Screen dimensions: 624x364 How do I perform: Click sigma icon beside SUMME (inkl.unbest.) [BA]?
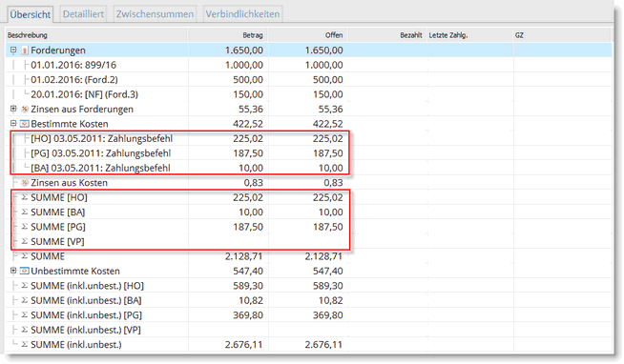click(25, 300)
